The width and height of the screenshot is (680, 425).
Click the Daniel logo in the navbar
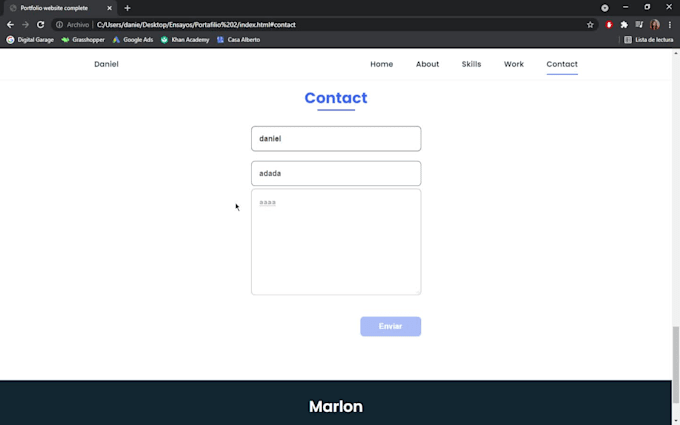(x=106, y=64)
